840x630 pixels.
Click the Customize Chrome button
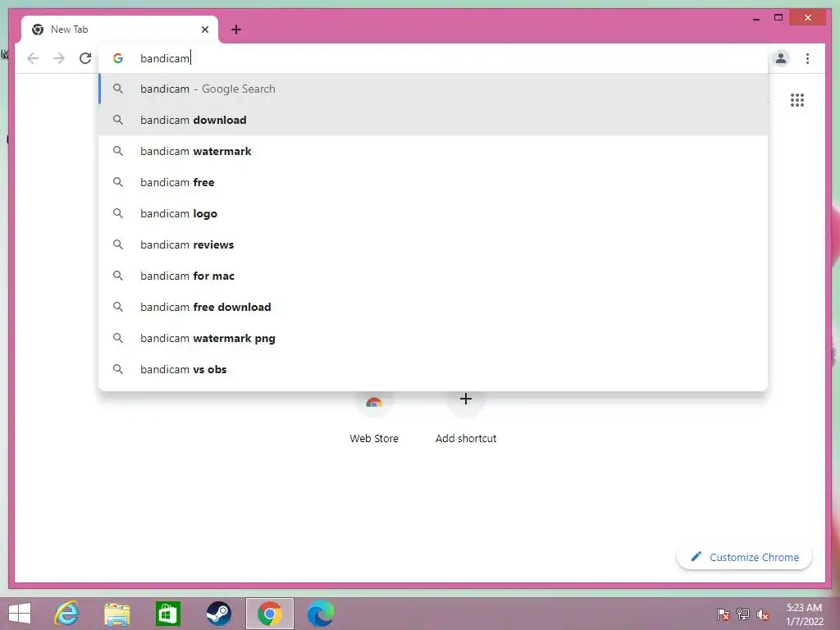pos(745,557)
